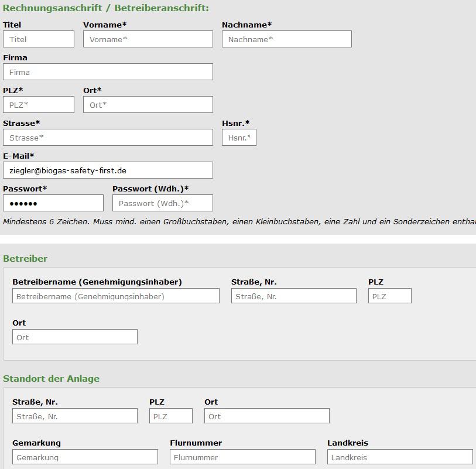Select the Nachname input box
Viewport: 476px width, 469px height.
point(286,39)
